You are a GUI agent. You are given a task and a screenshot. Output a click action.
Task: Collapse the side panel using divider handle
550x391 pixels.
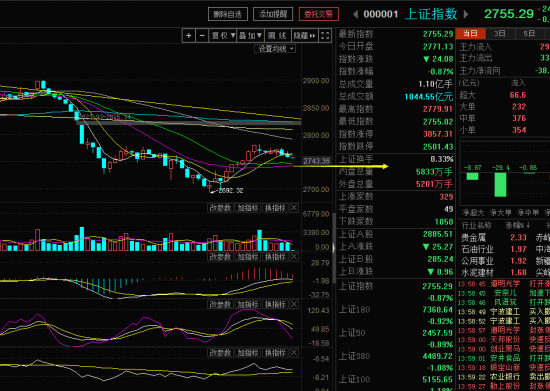[x=334, y=248]
